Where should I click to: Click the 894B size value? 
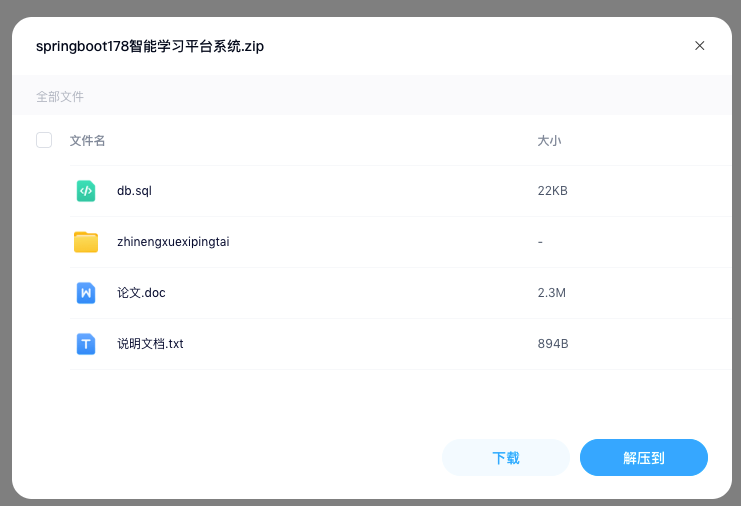point(553,344)
